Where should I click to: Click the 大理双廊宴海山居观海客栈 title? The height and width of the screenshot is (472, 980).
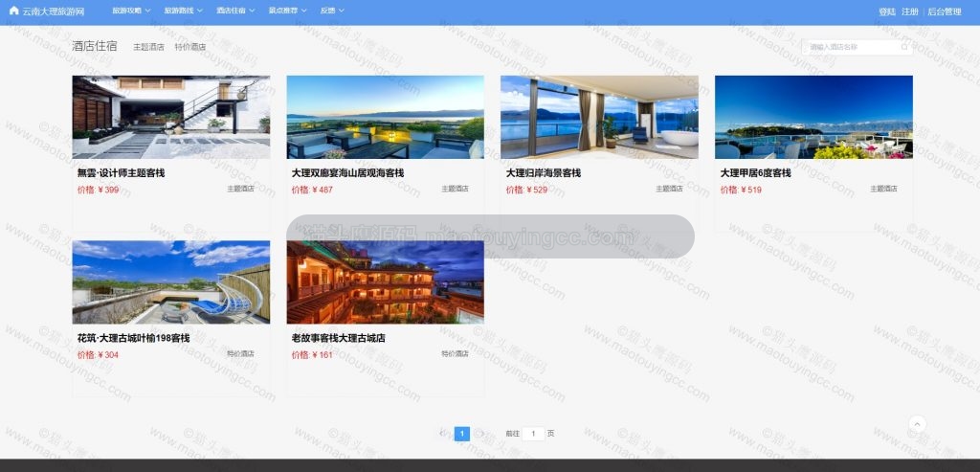coord(347,173)
